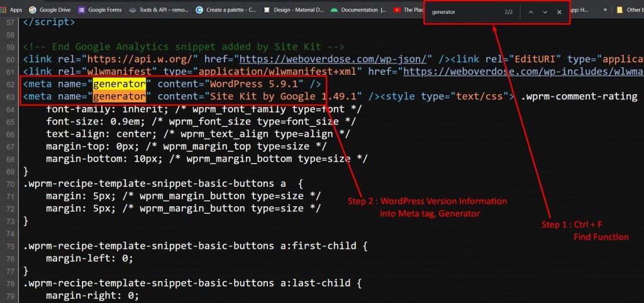644x303 pixels.
Task: Click the a:last-child selector line
Action: pyautogui.click(x=192, y=283)
